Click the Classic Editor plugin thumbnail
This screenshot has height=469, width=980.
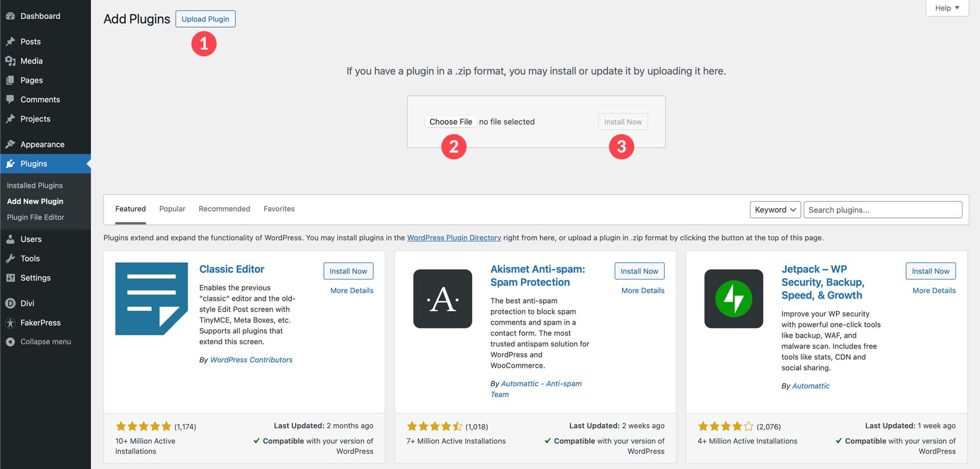pos(151,299)
